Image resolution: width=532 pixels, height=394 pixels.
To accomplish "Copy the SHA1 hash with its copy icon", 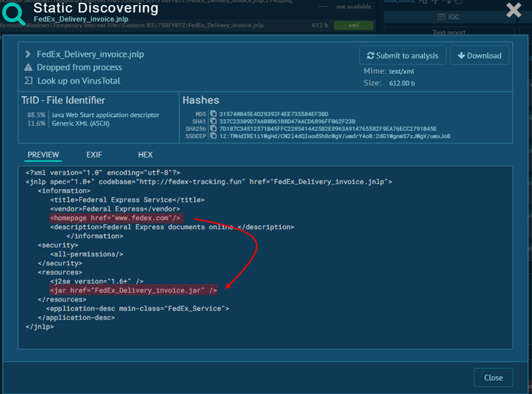I will (x=213, y=121).
